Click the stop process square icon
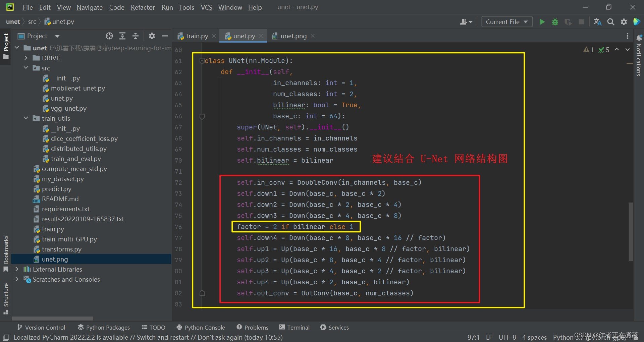The height and width of the screenshot is (342, 644). point(581,22)
